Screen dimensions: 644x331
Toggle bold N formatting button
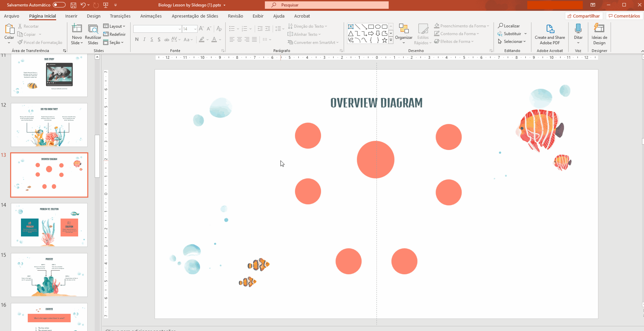coord(137,40)
